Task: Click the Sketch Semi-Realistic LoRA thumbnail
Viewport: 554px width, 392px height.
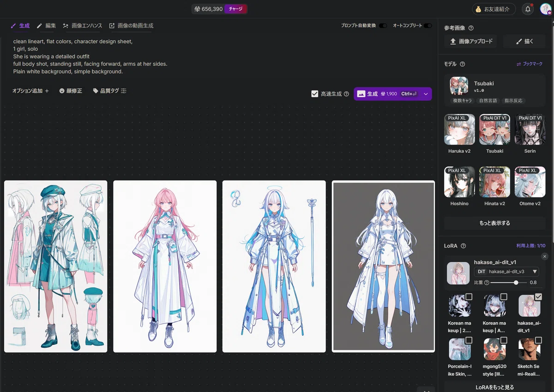Action: pyautogui.click(x=530, y=349)
